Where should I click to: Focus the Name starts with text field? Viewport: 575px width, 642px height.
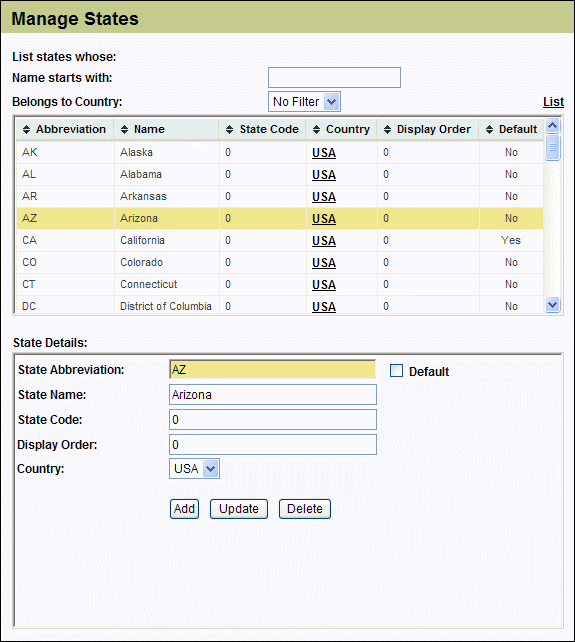(334, 77)
